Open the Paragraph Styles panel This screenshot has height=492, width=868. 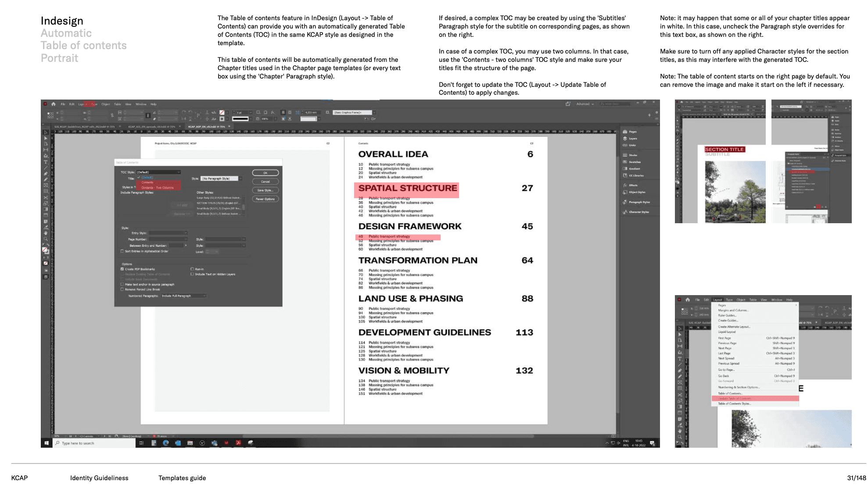(639, 202)
